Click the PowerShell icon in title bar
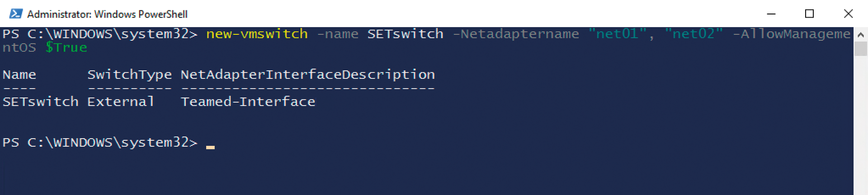Viewport: 868px width, 195px height. (x=16, y=14)
